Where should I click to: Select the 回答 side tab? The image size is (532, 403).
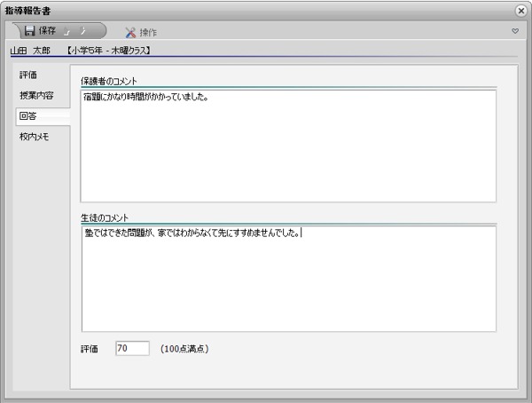pos(43,116)
